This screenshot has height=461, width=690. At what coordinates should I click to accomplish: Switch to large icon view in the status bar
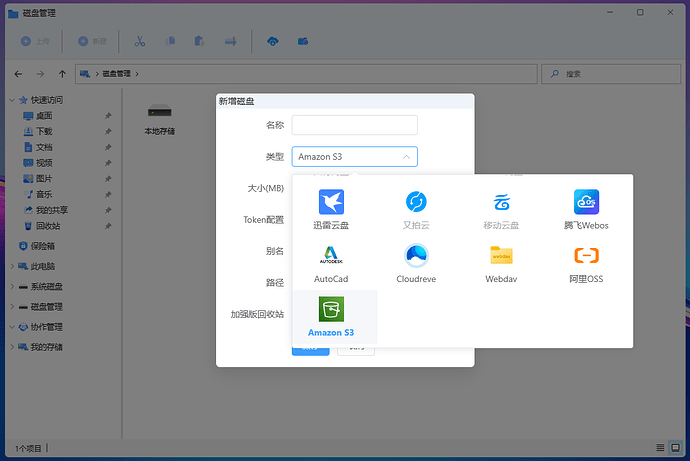click(x=675, y=448)
